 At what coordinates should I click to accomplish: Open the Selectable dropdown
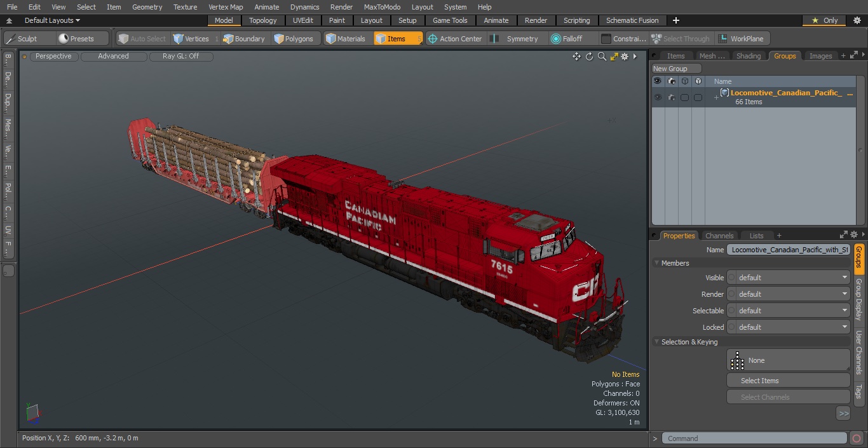[x=788, y=311]
